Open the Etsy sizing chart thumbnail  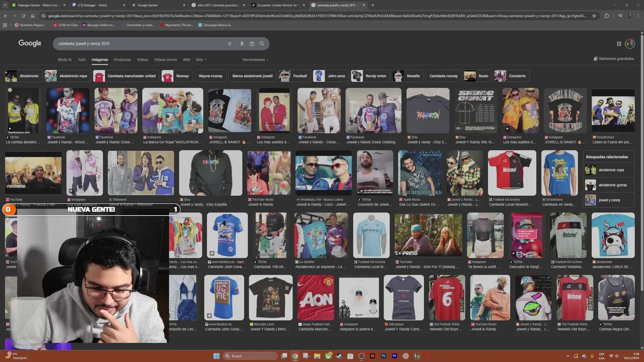coord(476,110)
